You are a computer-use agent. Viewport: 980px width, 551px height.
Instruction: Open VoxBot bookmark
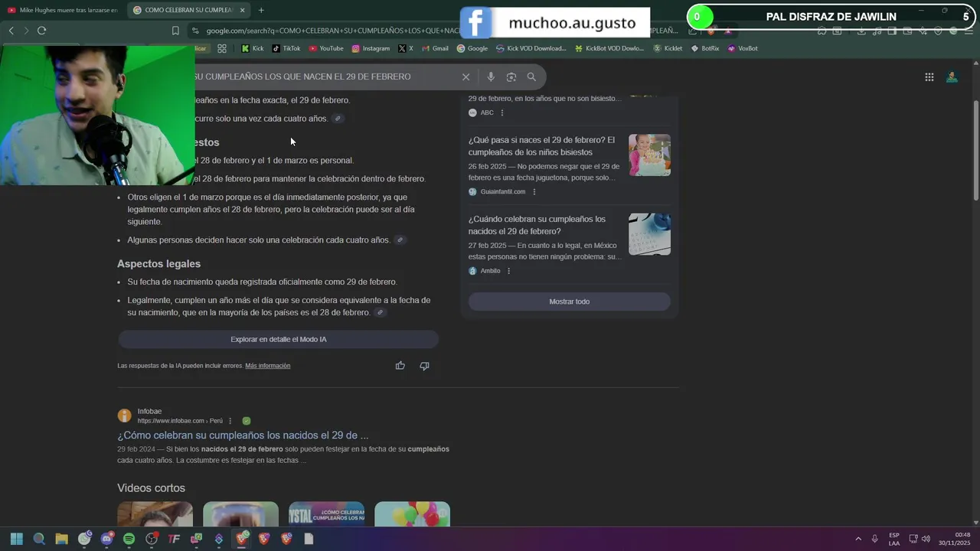[743, 48]
